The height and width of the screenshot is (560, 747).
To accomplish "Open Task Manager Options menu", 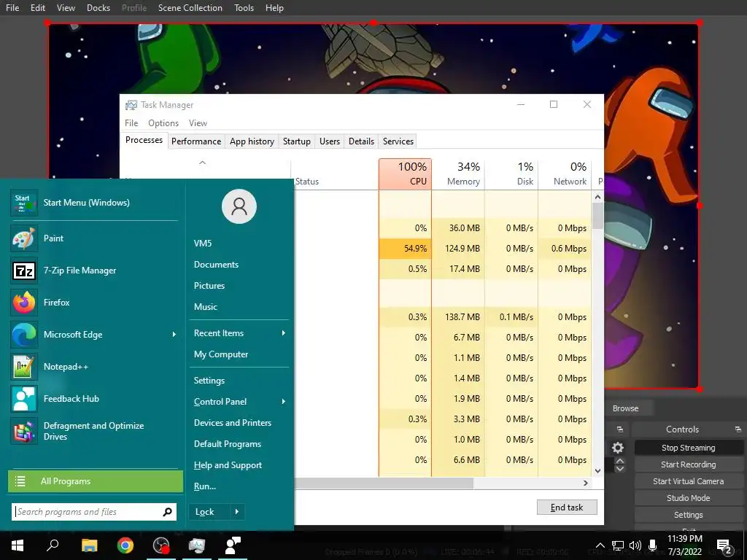I will (x=163, y=122).
